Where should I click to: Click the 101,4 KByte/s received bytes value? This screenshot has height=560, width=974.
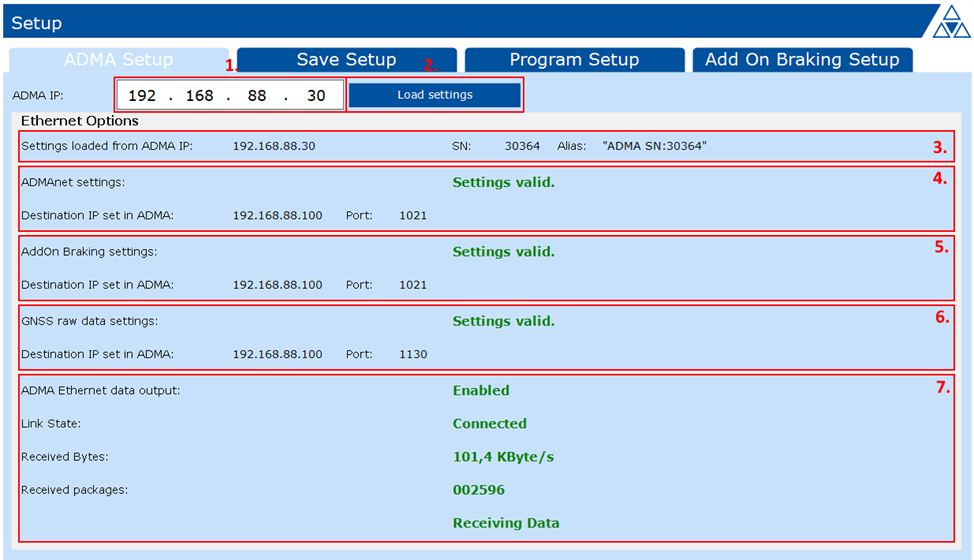[x=504, y=457]
